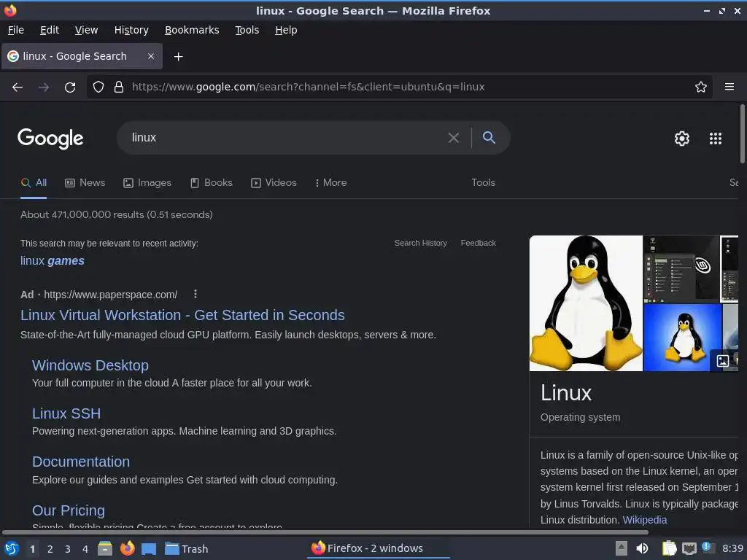Switch to the Images results tab
This screenshot has width=747, height=560.
(147, 182)
